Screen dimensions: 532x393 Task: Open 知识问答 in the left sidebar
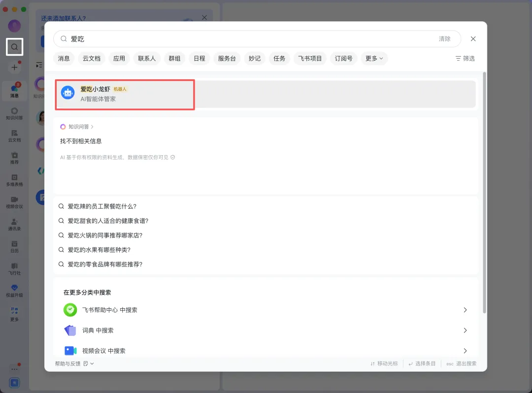tap(15, 114)
